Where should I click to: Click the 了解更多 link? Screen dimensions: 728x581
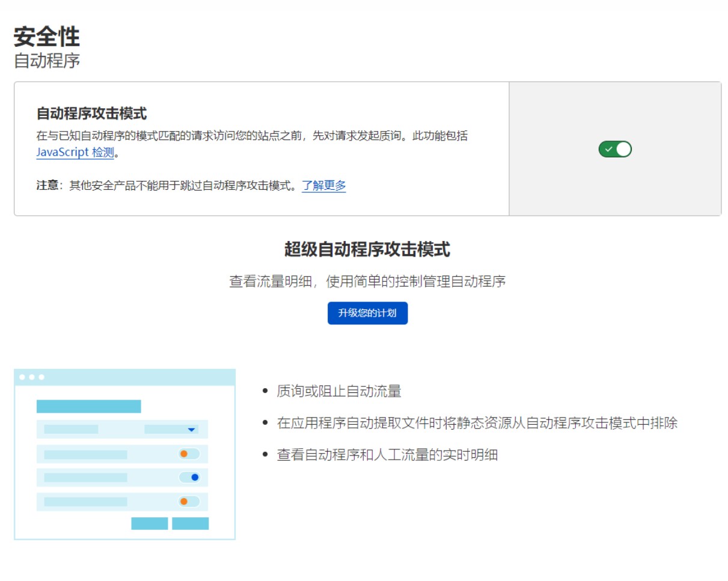(x=323, y=186)
